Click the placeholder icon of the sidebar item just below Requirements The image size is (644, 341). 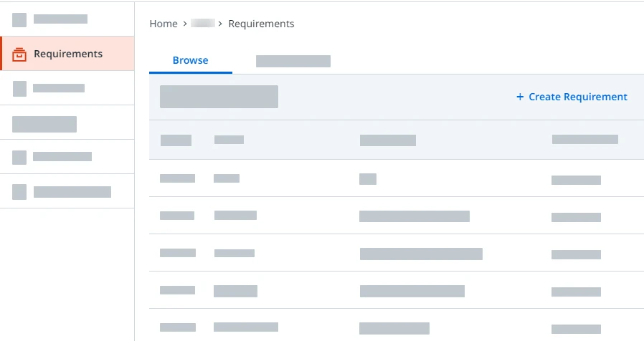tap(19, 89)
